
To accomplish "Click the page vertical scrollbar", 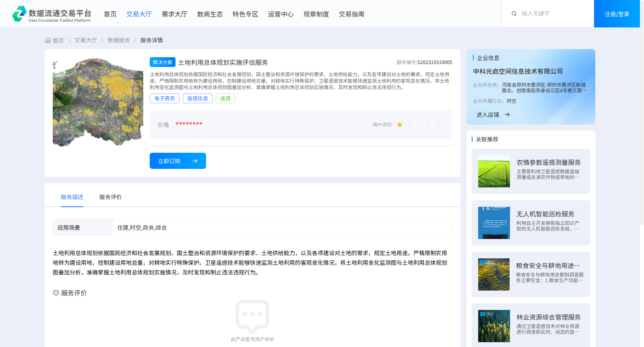I will [x=642, y=113].
